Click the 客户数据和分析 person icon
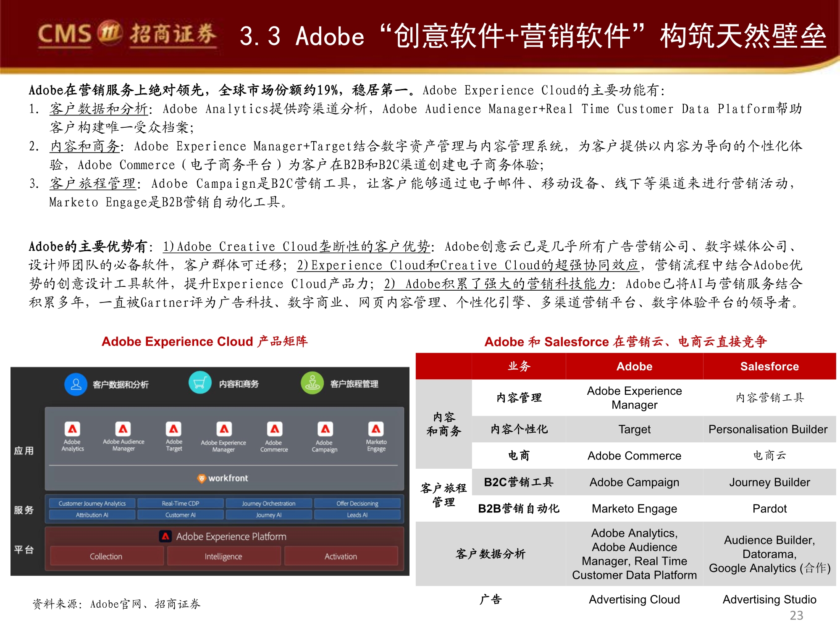This screenshot has height=630, width=840. (x=75, y=383)
